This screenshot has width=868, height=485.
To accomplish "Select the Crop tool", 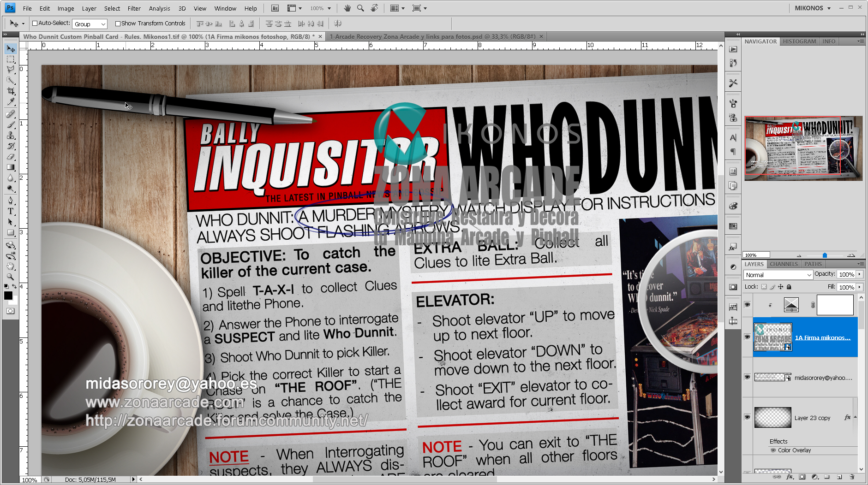I will [10, 91].
